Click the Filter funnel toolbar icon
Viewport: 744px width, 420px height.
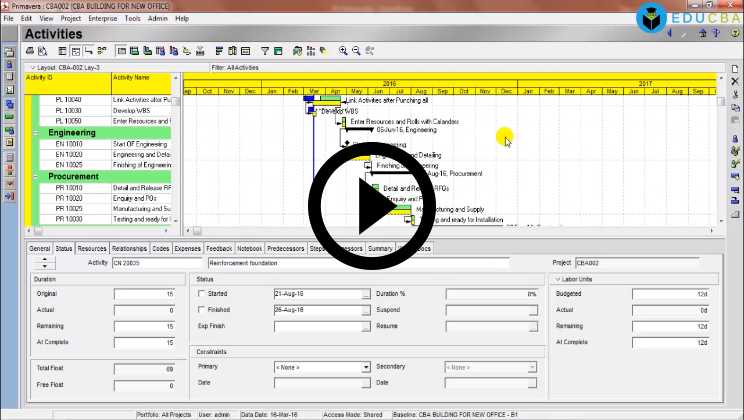(265, 50)
